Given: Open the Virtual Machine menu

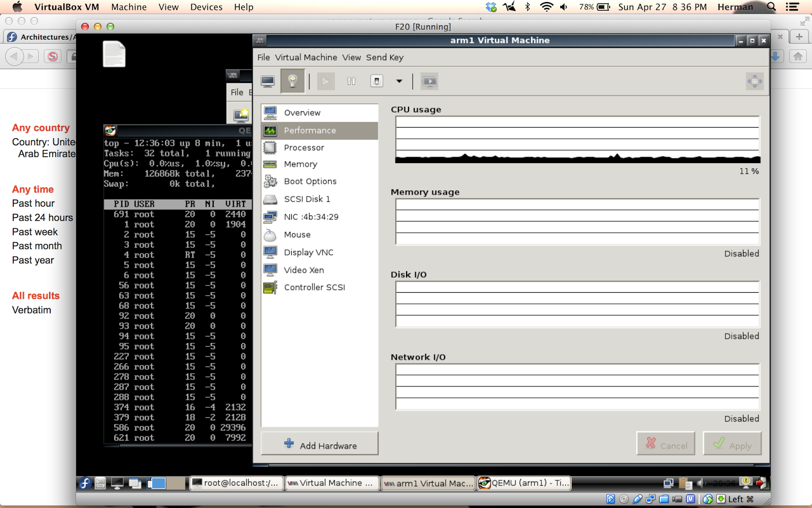Looking at the screenshot, I should pyautogui.click(x=306, y=57).
